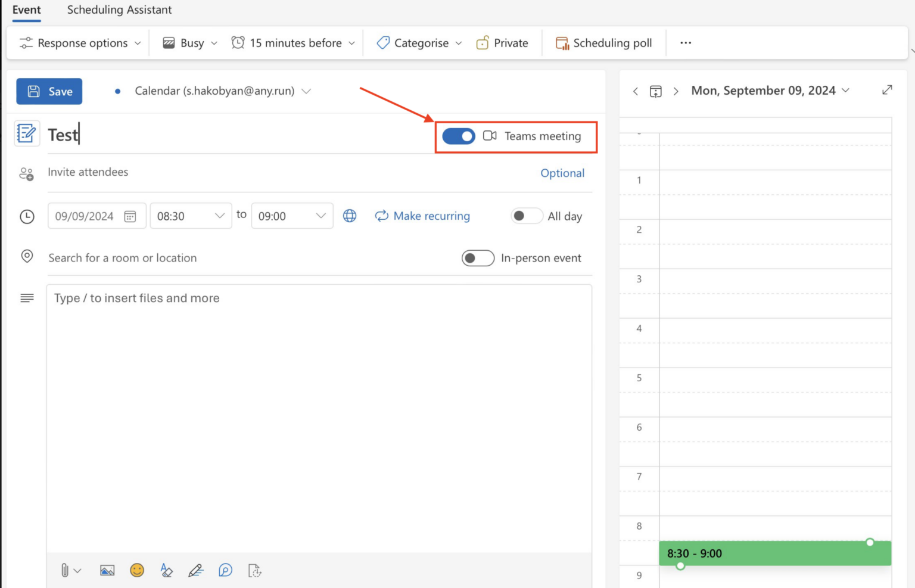915x588 pixels.
Task: Disable the Teams meeting toggle
Action: 458,136
